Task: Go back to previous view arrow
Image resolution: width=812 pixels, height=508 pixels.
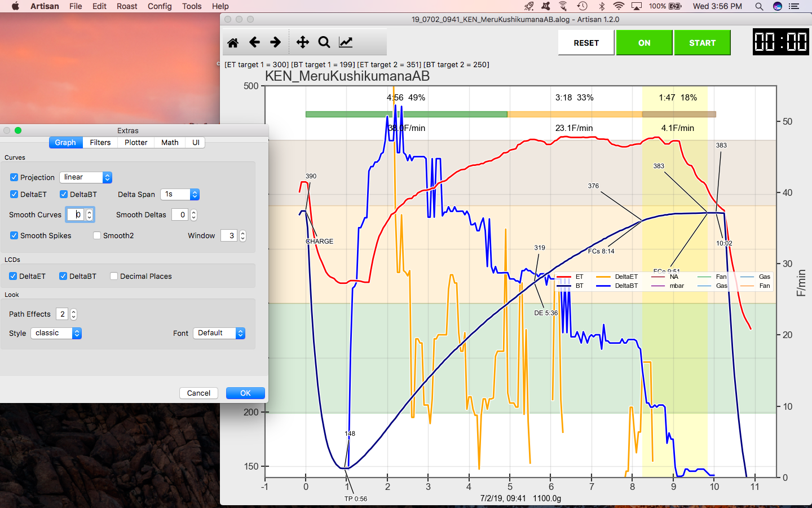Action: (254, 42)
